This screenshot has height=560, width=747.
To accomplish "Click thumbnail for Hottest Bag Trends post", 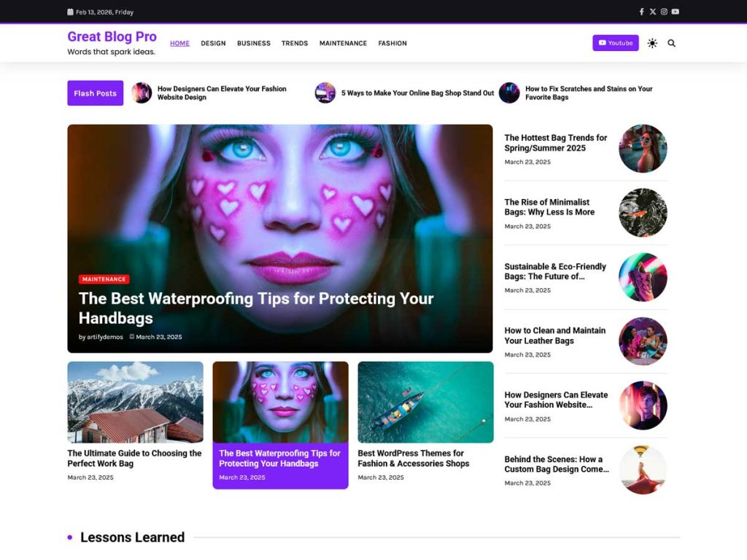I will tap(643, 149).
